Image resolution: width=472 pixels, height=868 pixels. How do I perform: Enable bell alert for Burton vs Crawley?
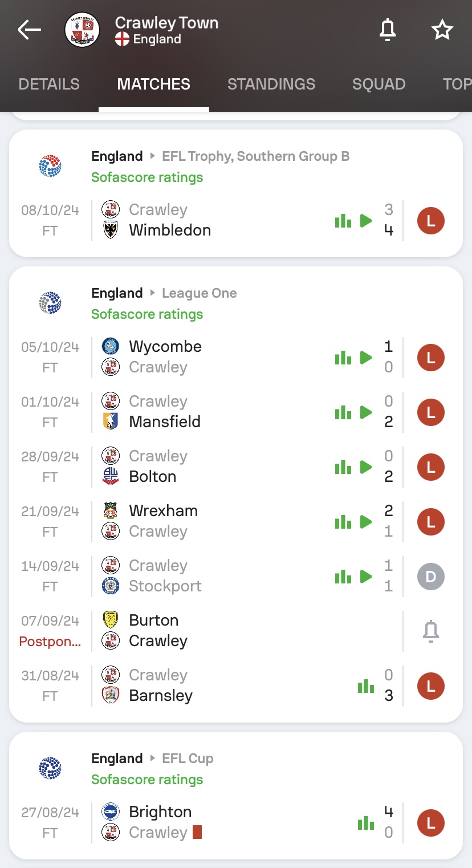pyautogui.click(x=431, y=631)
